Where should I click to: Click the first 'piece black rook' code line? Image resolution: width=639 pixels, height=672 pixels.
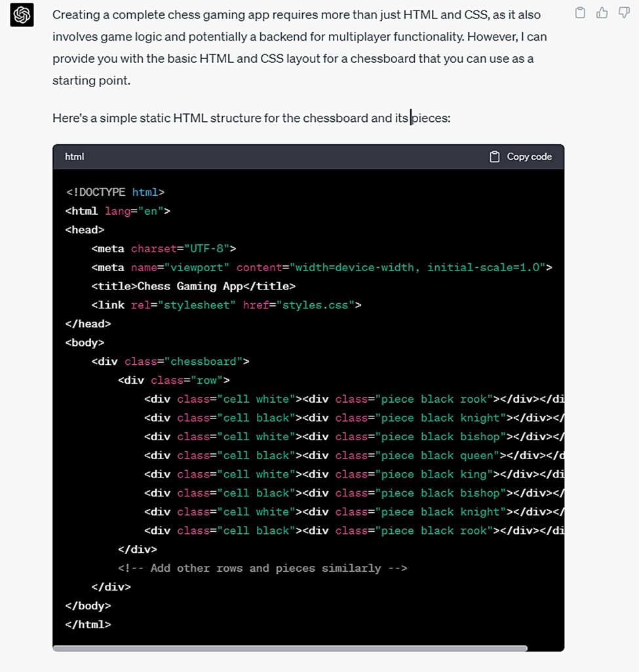(355, 400)
